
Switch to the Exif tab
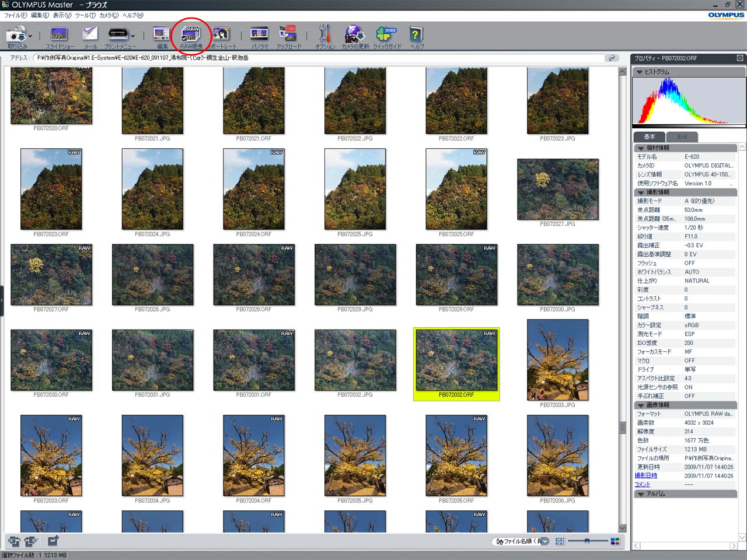click(x=682, y=136)
